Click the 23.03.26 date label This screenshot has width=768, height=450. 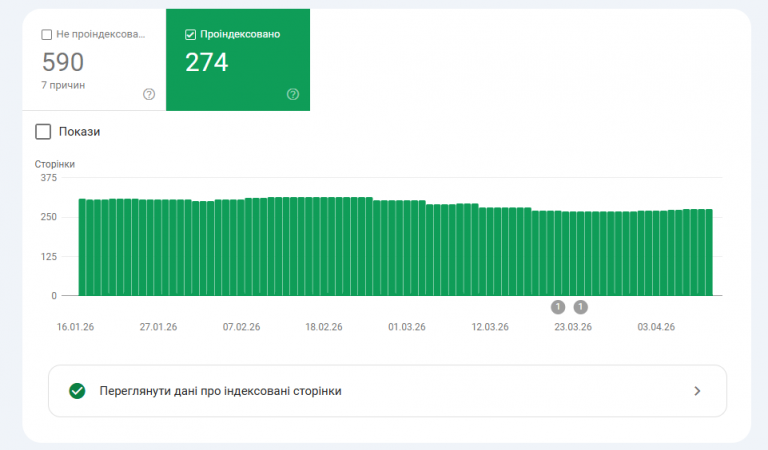(x=573, y=327)
